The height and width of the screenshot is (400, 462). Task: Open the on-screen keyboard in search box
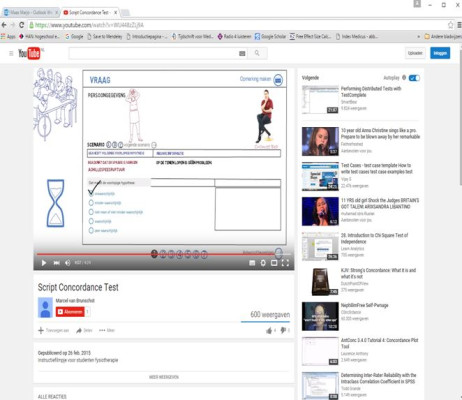point(242,53)
